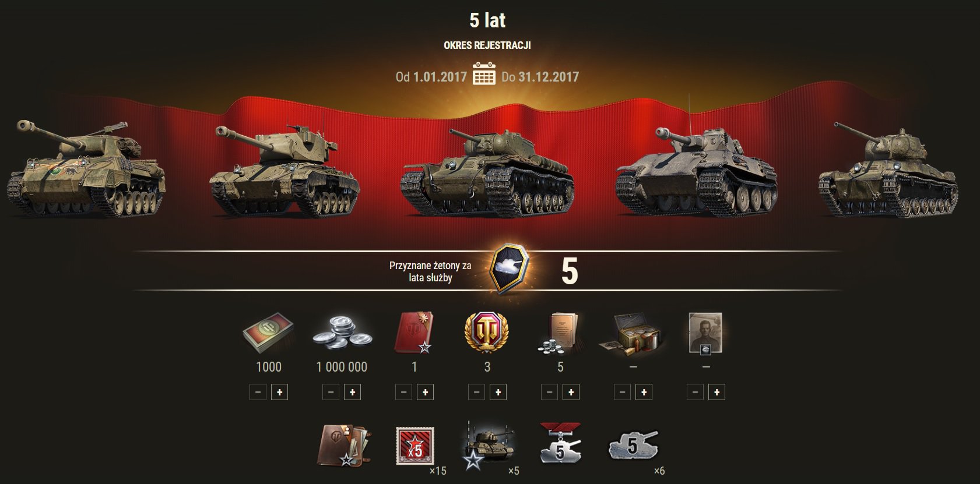
Task: Choose the German Panther-like tank thumbnail
Action: point(696,169)
